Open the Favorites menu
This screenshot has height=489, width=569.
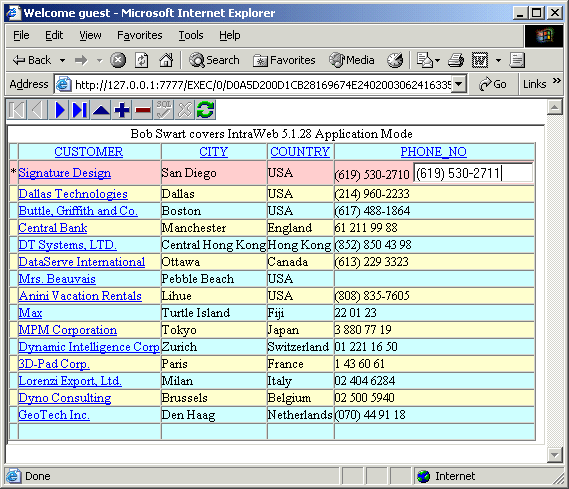[x=139, y=35]
